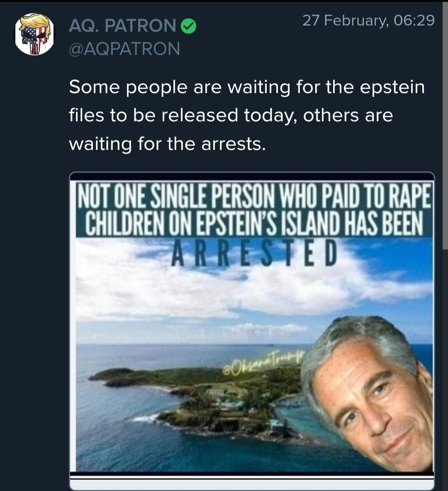Open the AQ. PATRON display name
This screenshot has width=448, height=491.
122,26
